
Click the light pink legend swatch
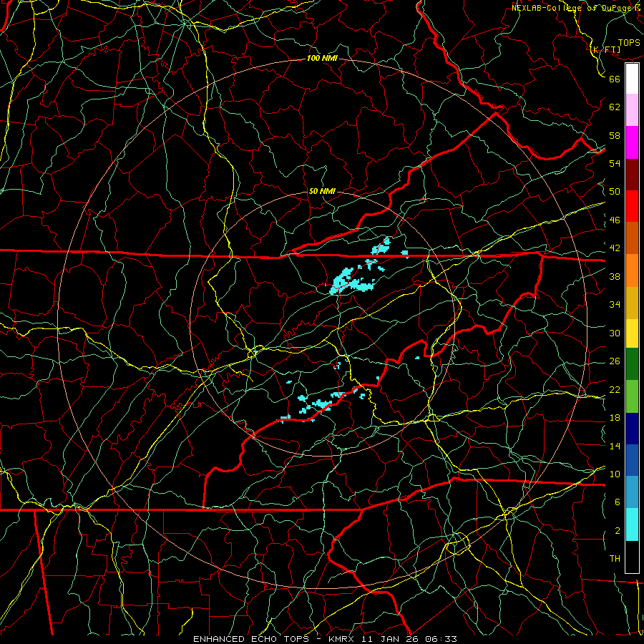coord(632,110)
